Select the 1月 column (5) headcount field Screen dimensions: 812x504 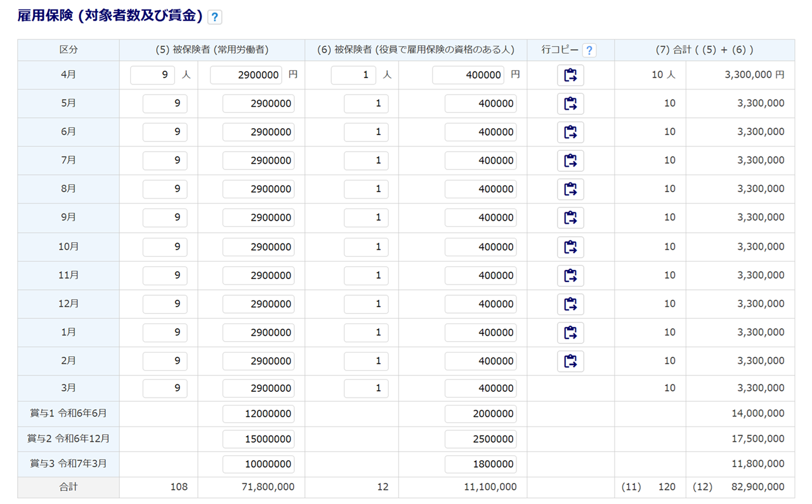click(165, 332)
